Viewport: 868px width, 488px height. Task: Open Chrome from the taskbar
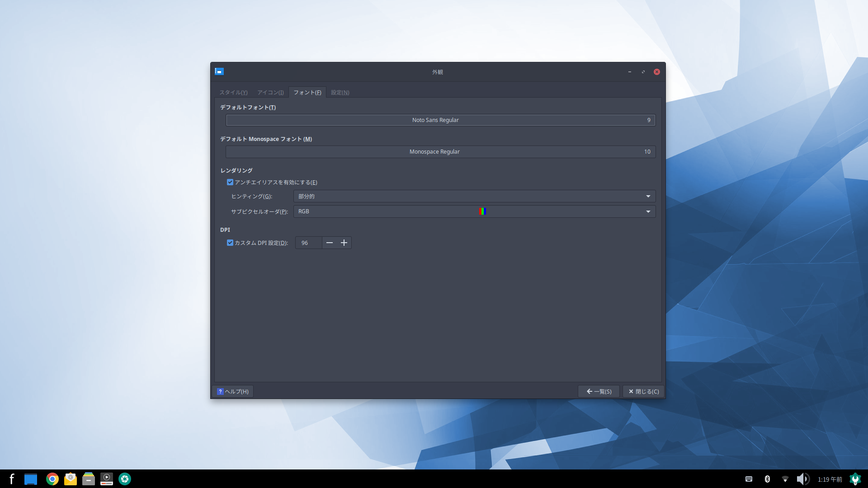(x=52, y=479)
